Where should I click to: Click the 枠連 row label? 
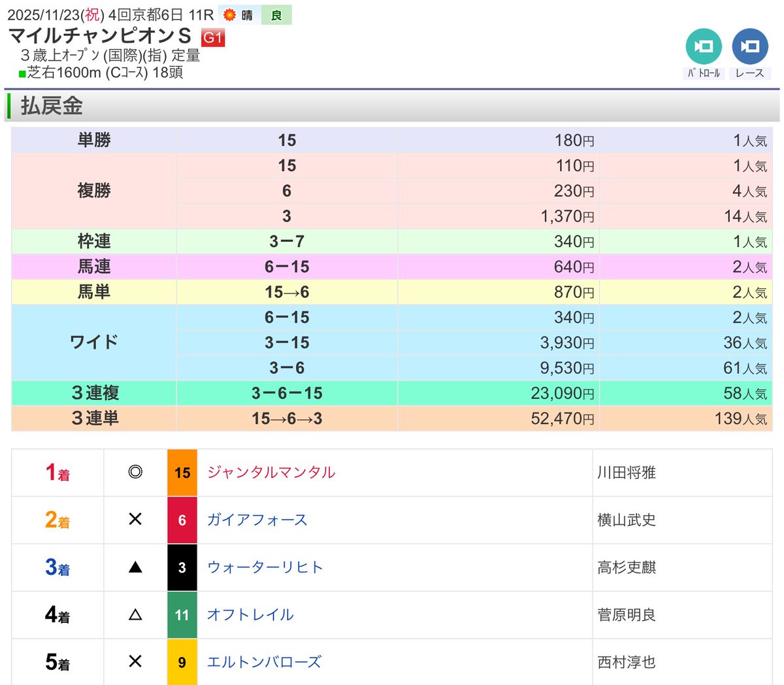tap(94, 241)
